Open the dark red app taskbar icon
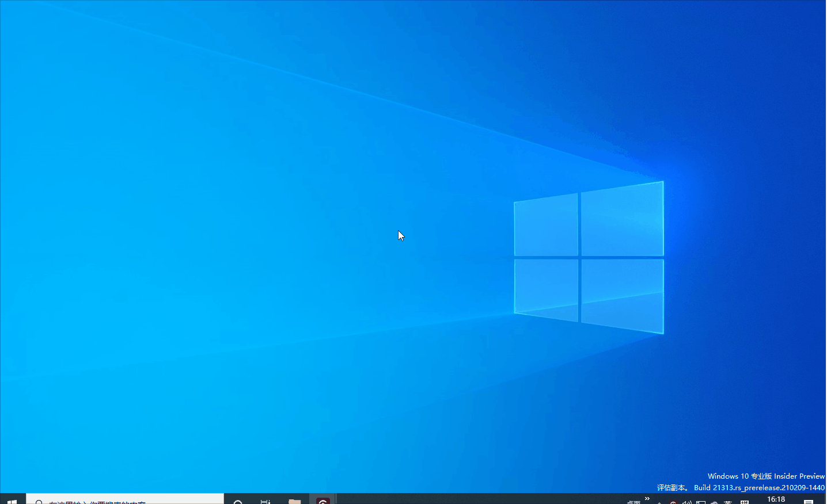The image size is (827, 504). click(323, 500)
